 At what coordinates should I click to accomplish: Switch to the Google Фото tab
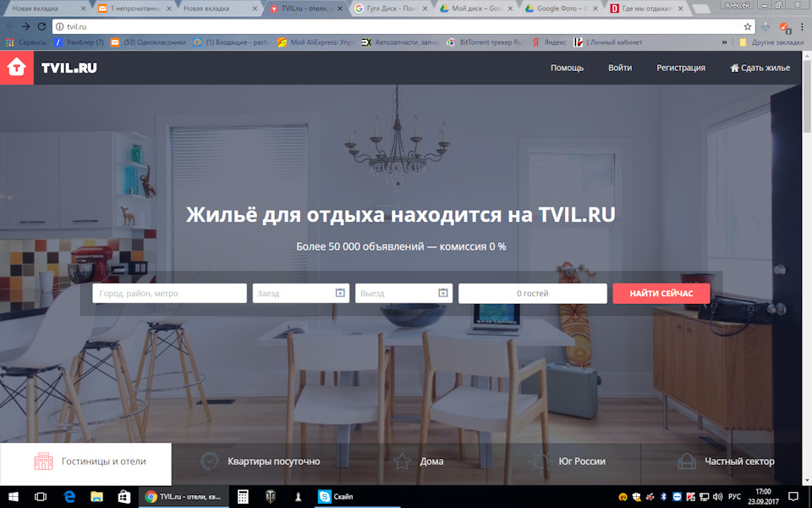pyautogui.click(x=562, y=8)
